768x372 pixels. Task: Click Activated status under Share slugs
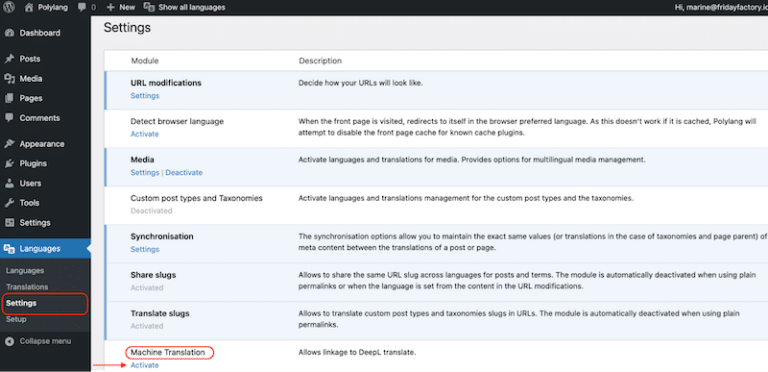click(147, 288)
